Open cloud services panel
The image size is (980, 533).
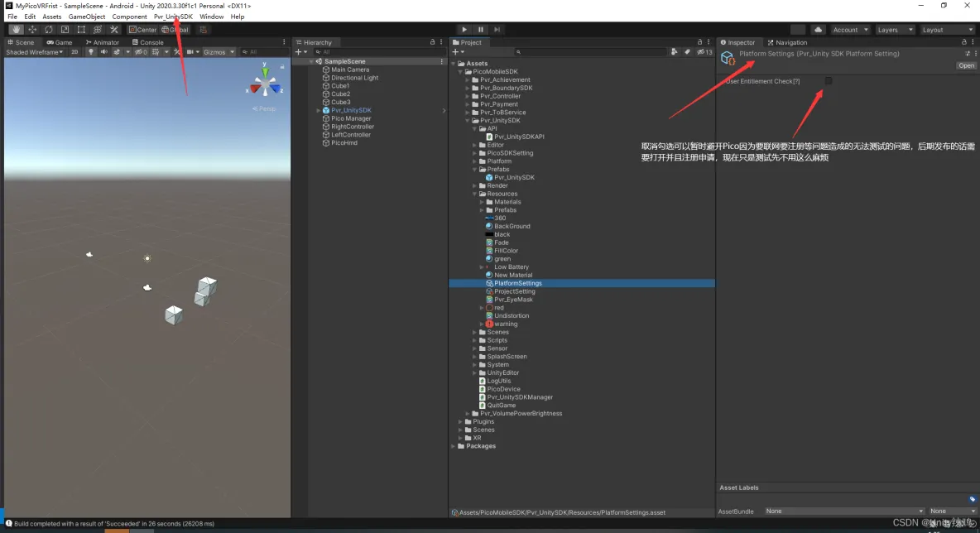(x=818, y=29)
